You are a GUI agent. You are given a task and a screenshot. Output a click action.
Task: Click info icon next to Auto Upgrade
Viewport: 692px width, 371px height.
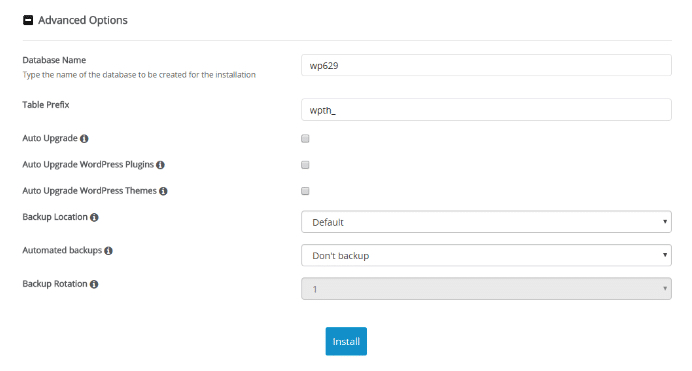pos(84,139)
